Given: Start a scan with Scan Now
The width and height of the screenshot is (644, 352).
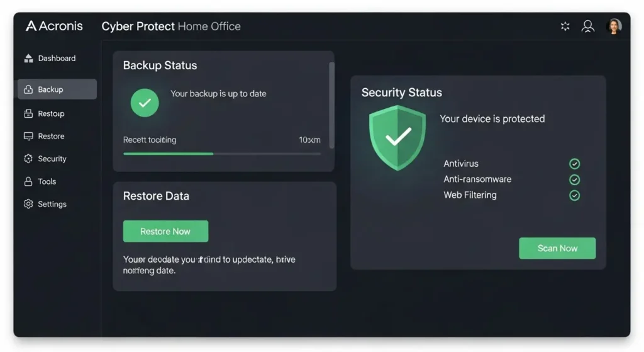Looking at the screenshot, I should pyautogui.click(x=557, y=248).
